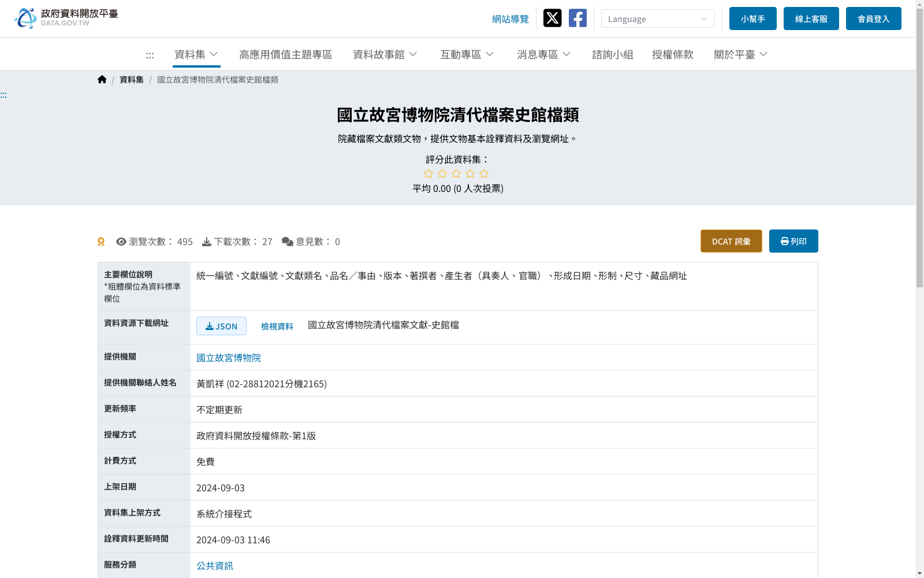The height and width of the screenshot is (578, 924).
Task: Expand the 資料集 menu
Action: click(196, 54)
